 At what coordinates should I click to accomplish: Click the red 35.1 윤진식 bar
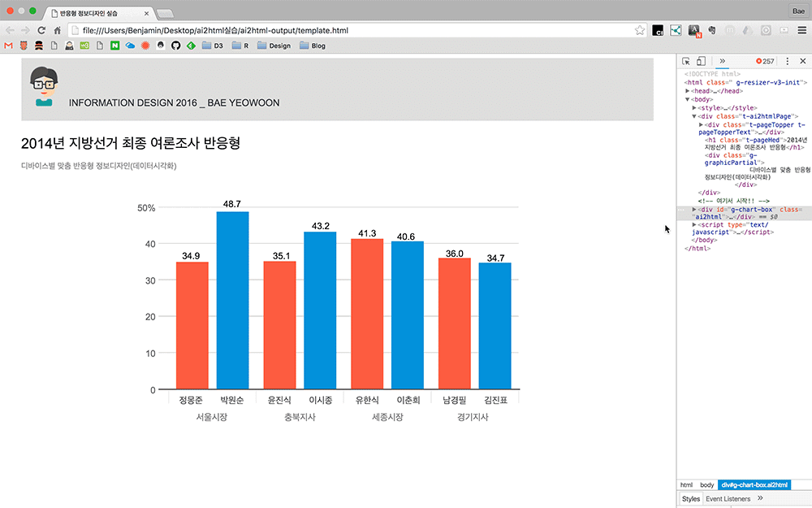click(279, 325)
